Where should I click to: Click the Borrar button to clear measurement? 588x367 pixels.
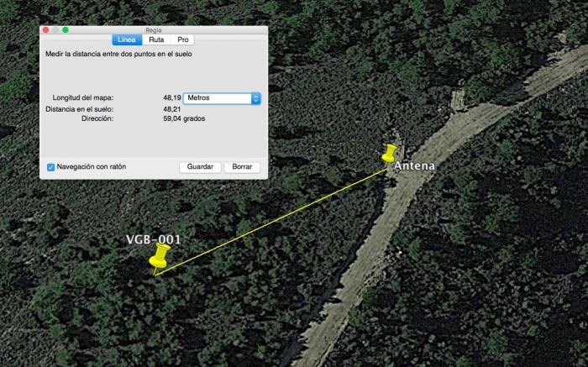(x=242, y=167)
